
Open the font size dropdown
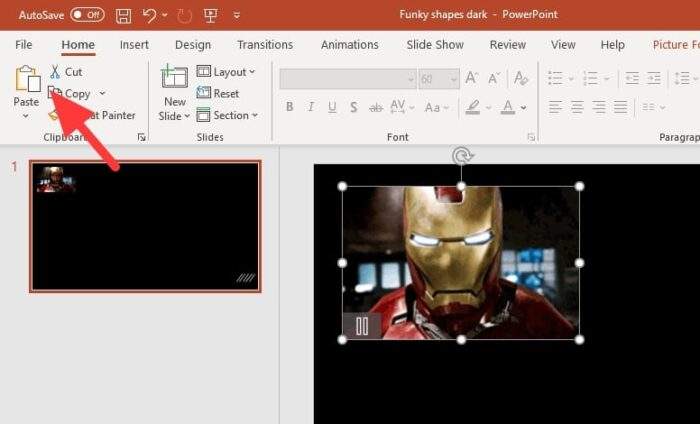pos(454,80)
